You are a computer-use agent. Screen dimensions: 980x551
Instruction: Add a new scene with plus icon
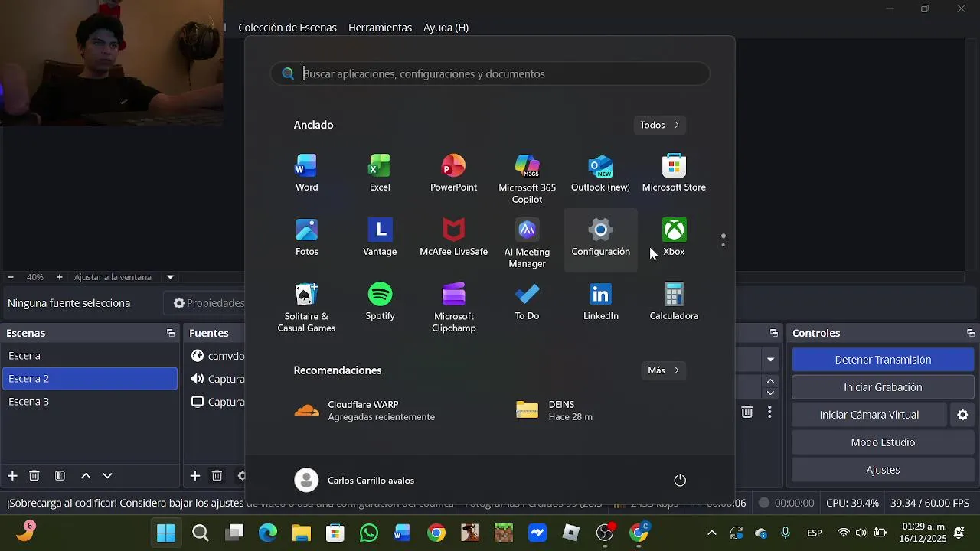click(12, 476)
